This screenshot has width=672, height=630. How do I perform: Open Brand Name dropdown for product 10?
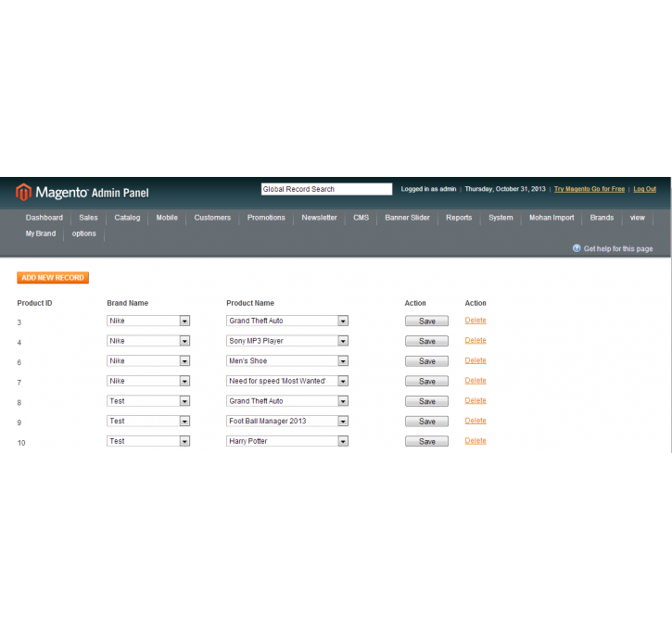pyautogui.click(x=148, y=441)
